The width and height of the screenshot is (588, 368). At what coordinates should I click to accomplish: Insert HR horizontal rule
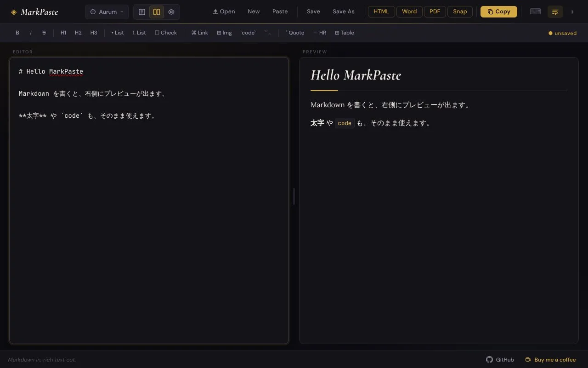click(320, 33)
